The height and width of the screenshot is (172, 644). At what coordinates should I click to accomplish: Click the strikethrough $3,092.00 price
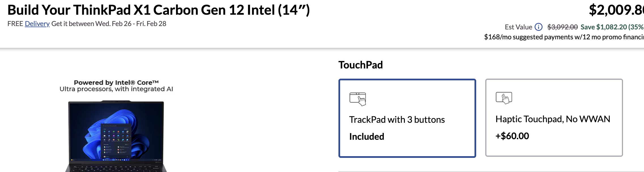562,27
